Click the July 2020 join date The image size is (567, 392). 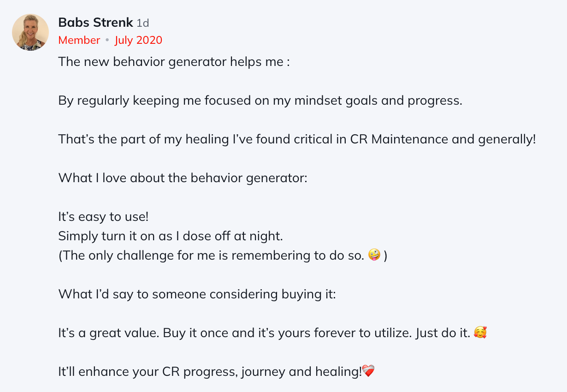click(x=138, y=41)
